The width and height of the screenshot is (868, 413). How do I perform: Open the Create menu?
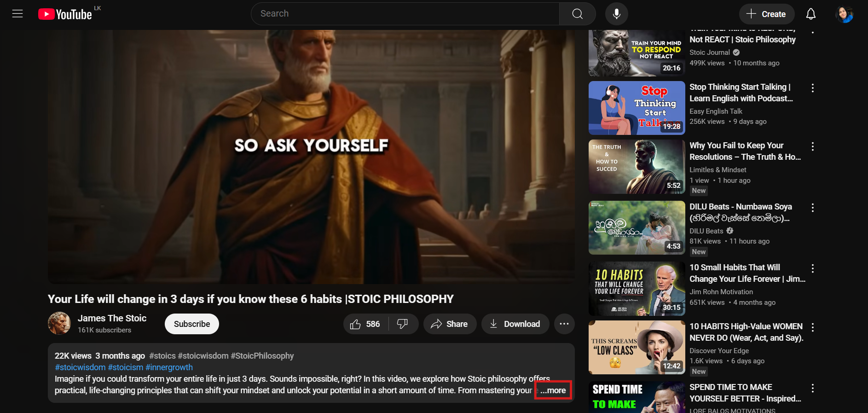[x=766, y=14]
